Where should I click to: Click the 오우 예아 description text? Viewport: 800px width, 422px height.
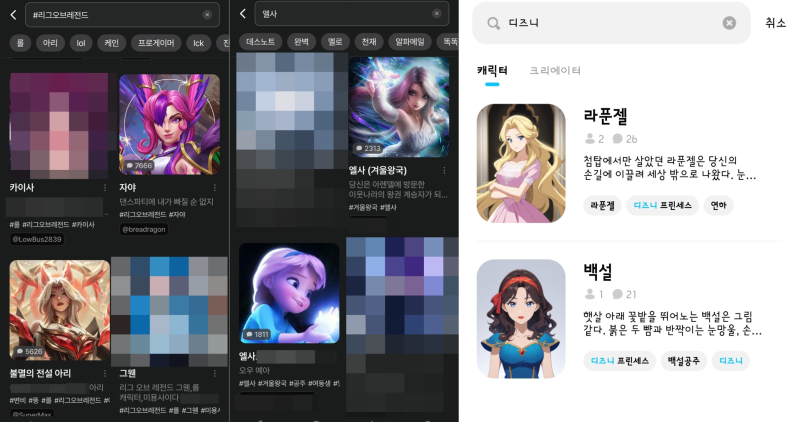[254, 370]
